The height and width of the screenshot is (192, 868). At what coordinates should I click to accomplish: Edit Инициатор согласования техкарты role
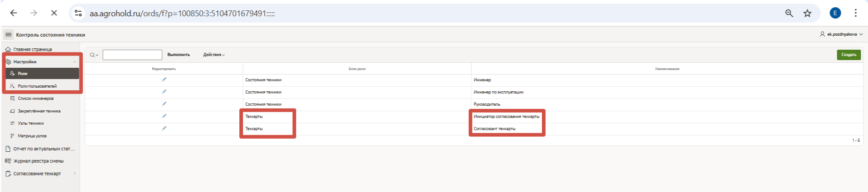click(x=164, y=116)
